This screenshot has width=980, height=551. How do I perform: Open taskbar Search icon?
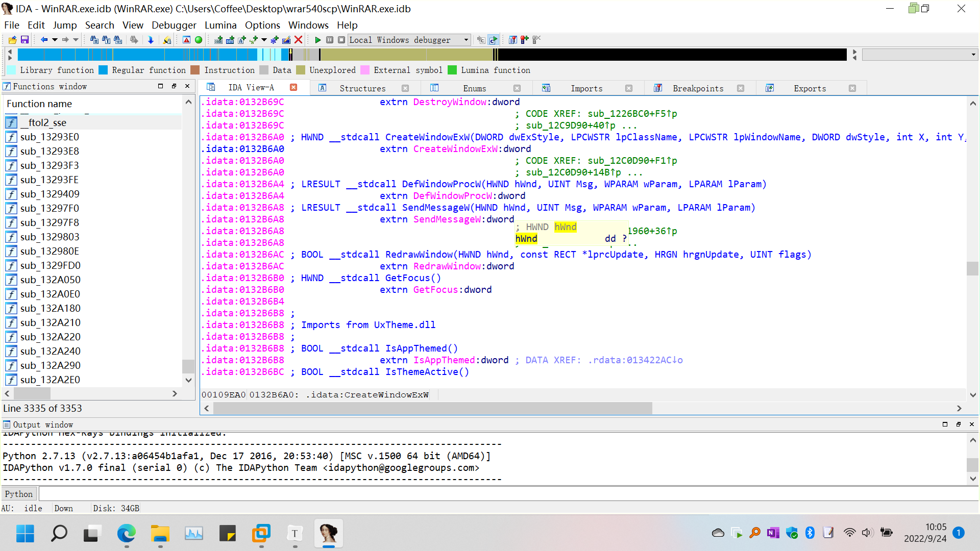click(59, 534)
